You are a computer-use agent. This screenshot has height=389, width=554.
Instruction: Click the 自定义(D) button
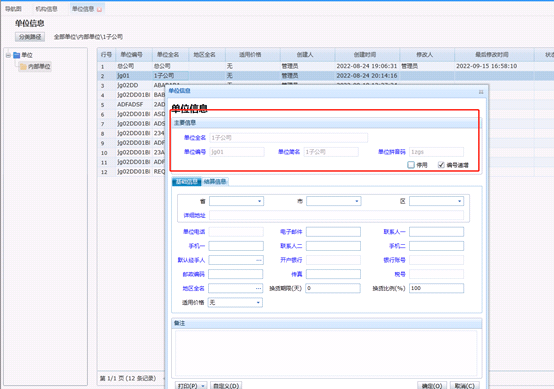pos(226,386)
